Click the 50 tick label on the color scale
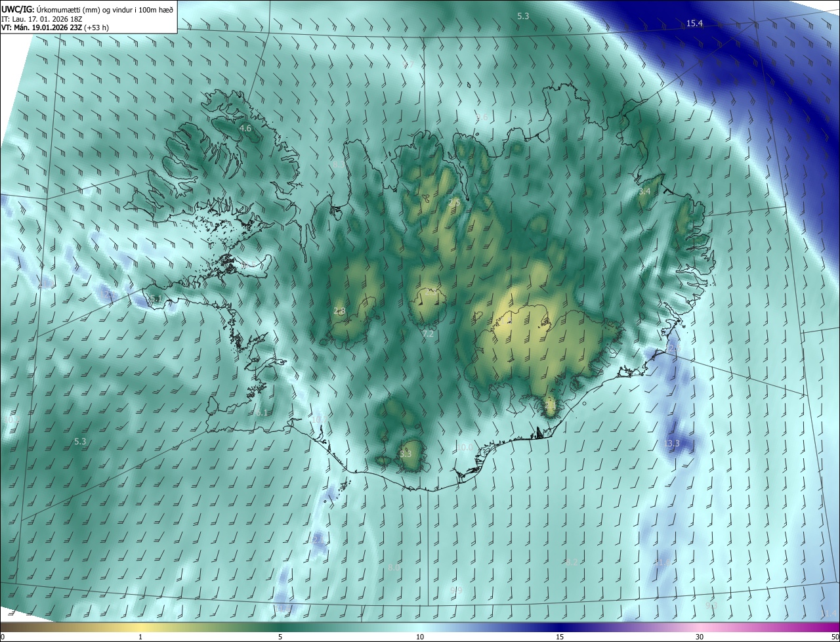Image resolution: width=840 pixels, height=642 pixels. (x=835, y=637)
